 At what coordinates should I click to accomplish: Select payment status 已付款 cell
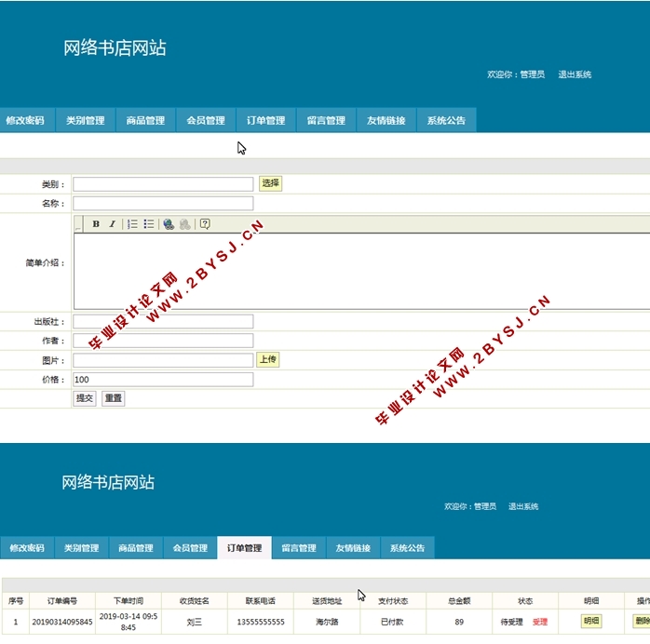(393, 622)
